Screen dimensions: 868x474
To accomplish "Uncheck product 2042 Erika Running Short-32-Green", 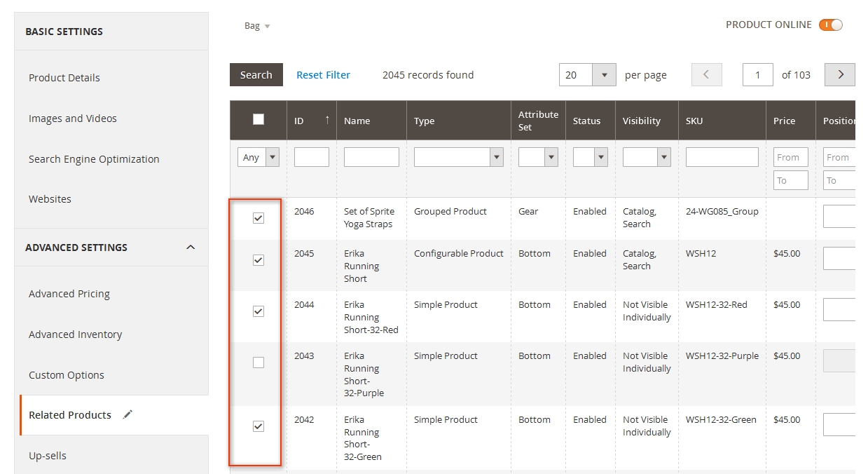I will (259, 426).
